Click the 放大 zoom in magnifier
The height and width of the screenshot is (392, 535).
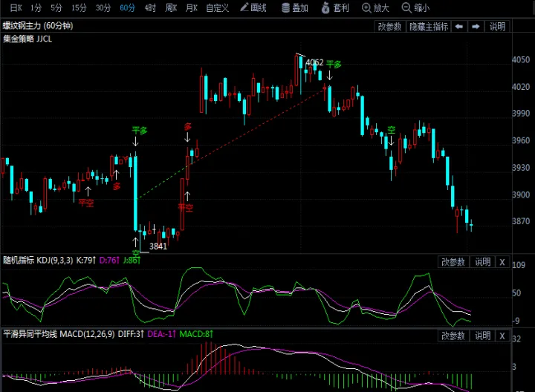click(x=375, y=8)
